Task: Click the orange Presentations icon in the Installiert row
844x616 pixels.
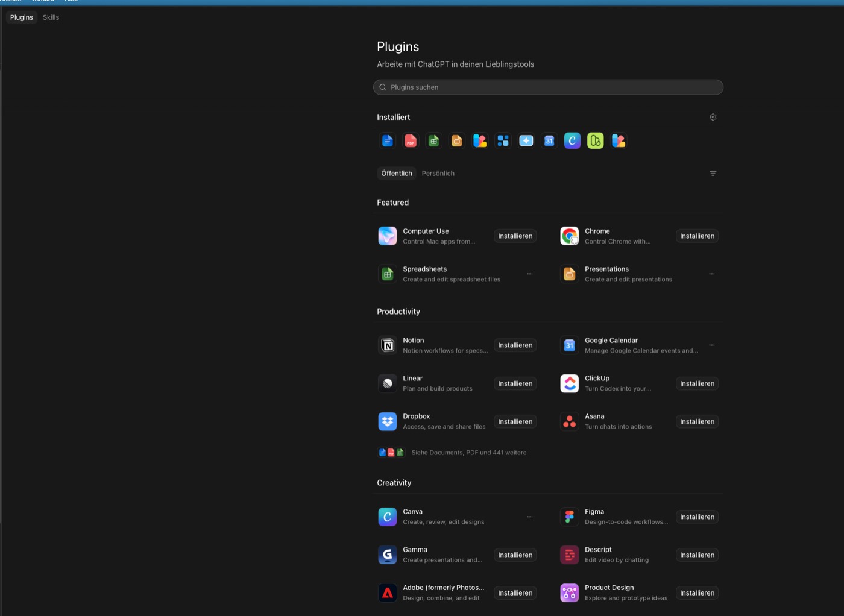Action: (457, 141)
